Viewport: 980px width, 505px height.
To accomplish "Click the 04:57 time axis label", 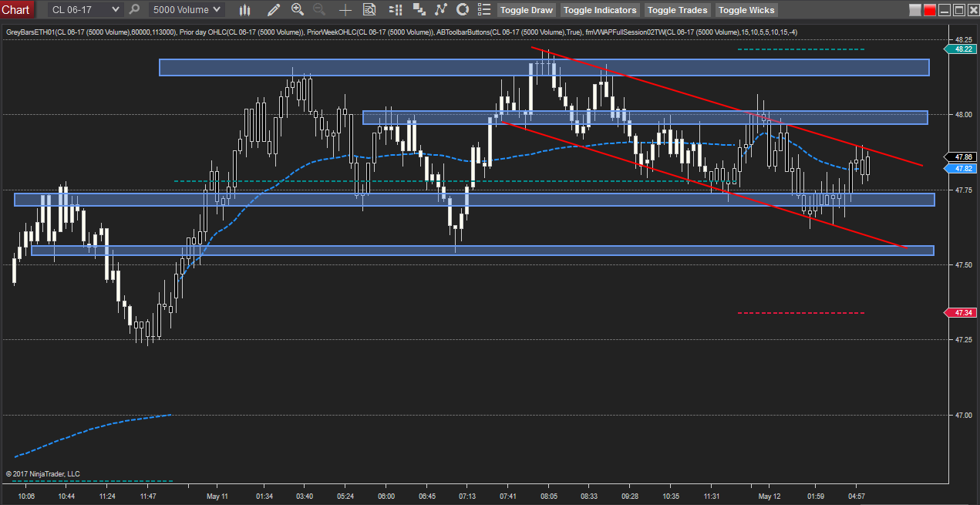I will [x=856, y=496].
